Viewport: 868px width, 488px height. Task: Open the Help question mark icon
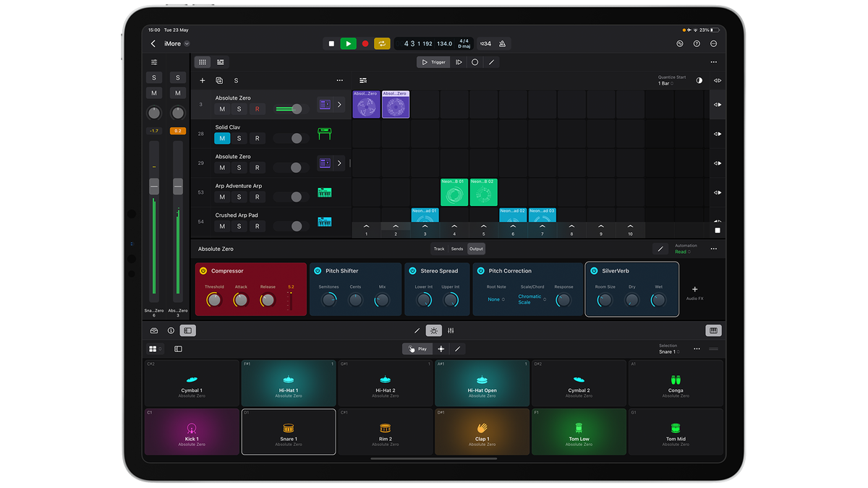tap(696, 43)
